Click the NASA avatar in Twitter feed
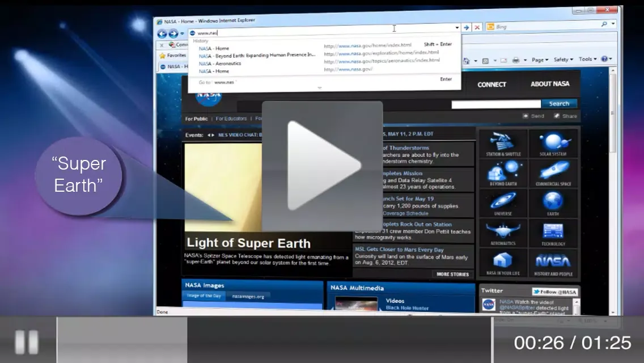Viewport: 644px width, 363px height. point(489,305)
